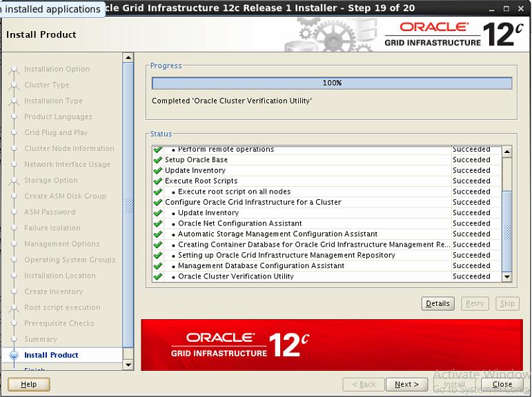Select Create Inventory step in sidebar
The height and width of the screenshot is (397, 532).
coord(54,292)
